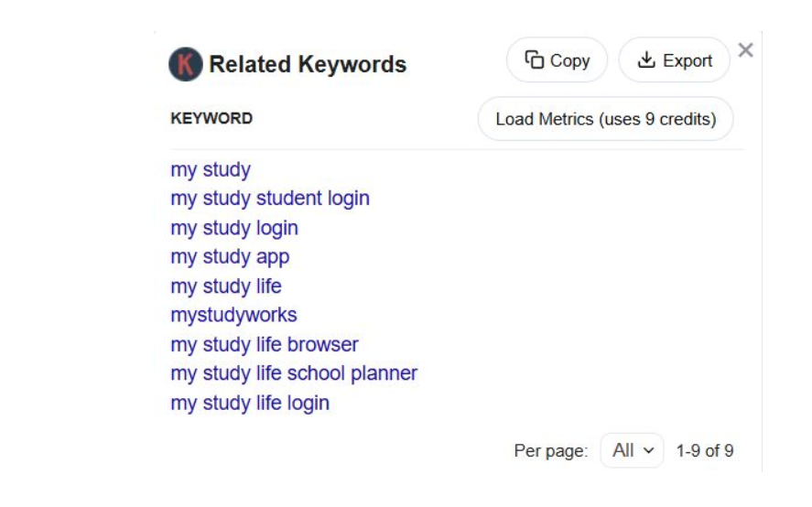Click the "1-9 of 9" results count

click(x=705, y=451)
